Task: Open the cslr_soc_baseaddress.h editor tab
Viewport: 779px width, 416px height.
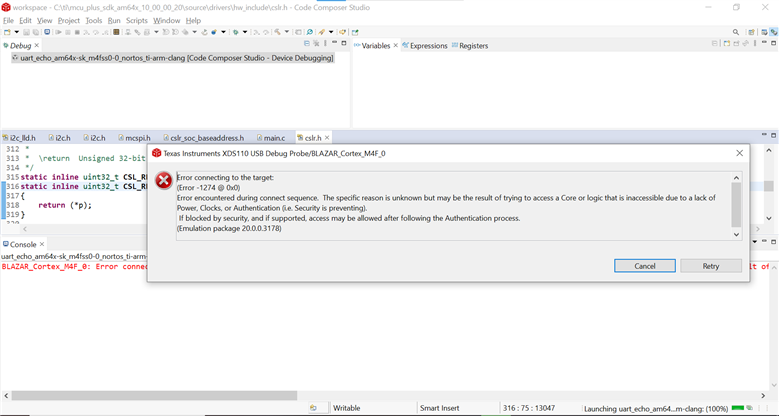Action: click(x=203, y=138)
